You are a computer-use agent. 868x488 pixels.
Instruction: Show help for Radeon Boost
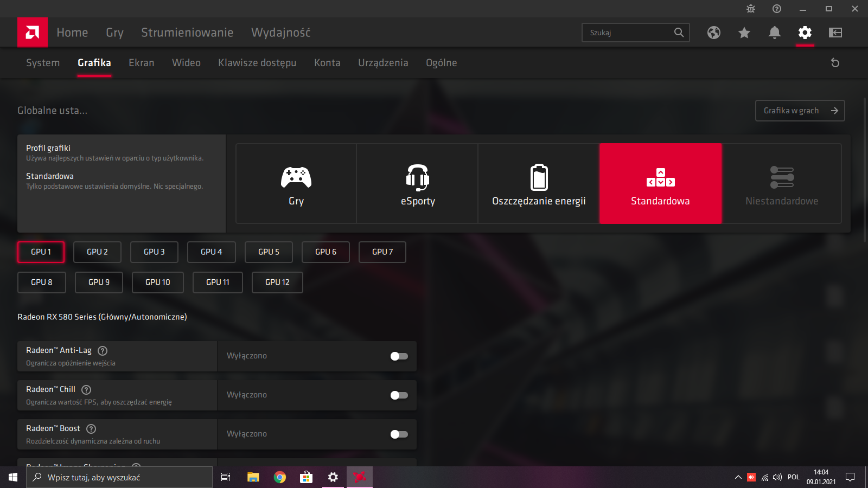coord(91,429)
